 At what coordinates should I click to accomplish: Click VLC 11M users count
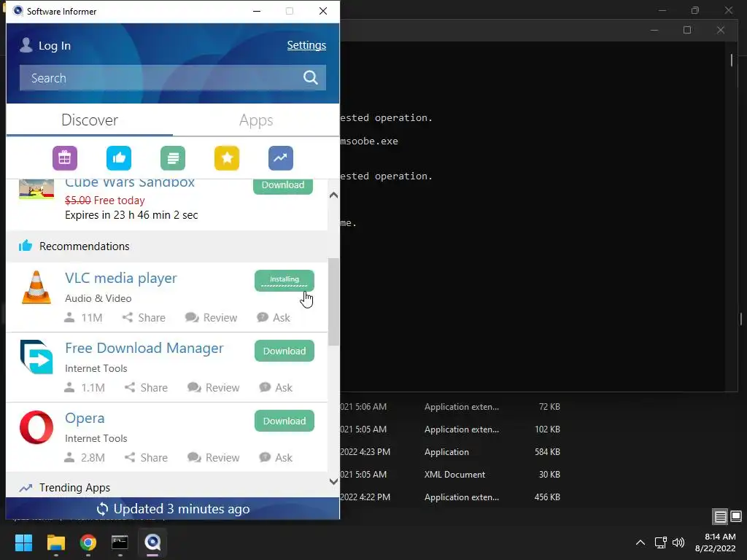83,318
